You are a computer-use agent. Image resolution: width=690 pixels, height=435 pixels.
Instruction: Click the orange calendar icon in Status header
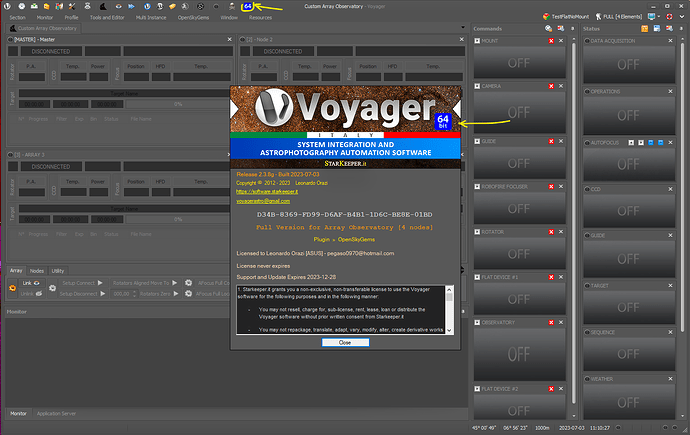click(x=644, y=29)
